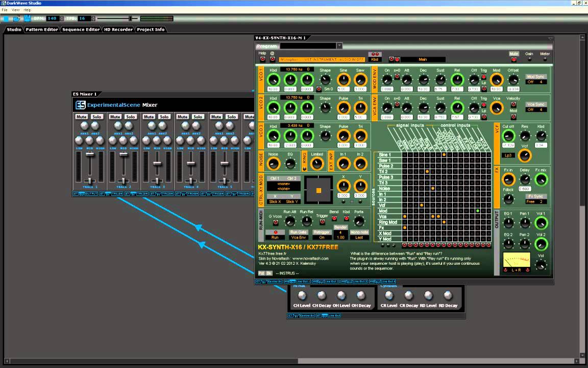Click the VCO 3 Tri knob
588x368 pixels.
click(x=360, y=136)
